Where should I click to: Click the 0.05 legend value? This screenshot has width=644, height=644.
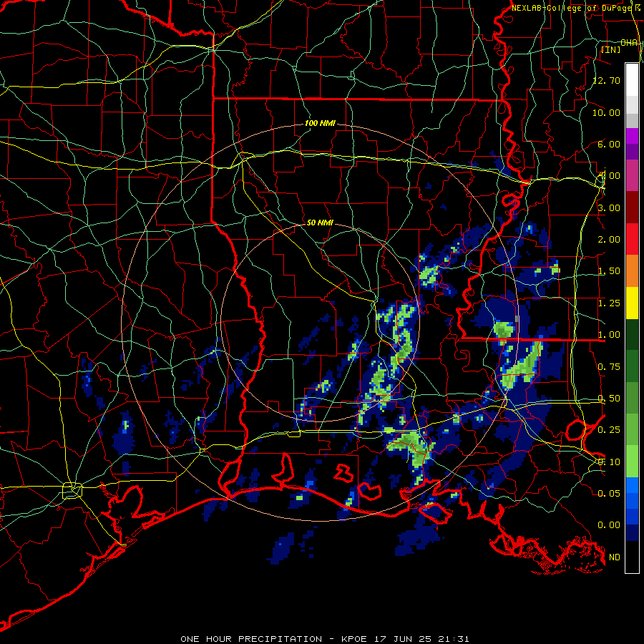(x=609, y=493)
